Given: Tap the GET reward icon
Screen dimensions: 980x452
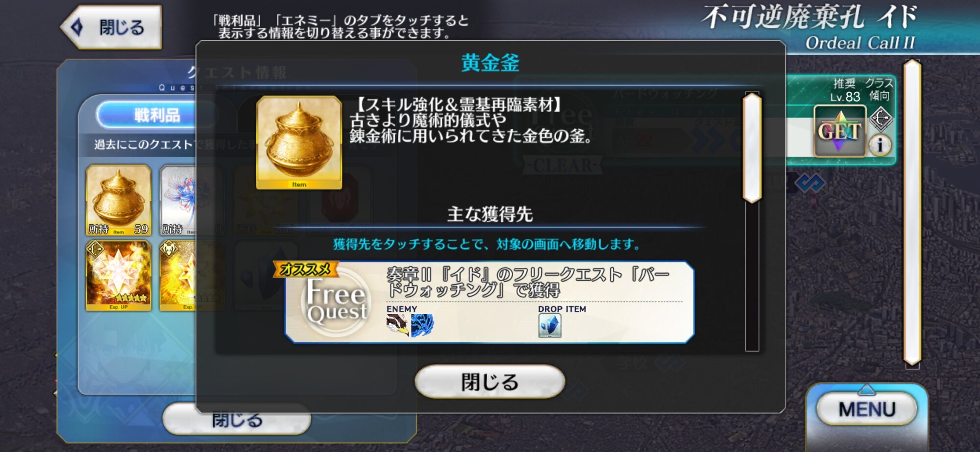Looking at the screenshot, I should 839,131.
